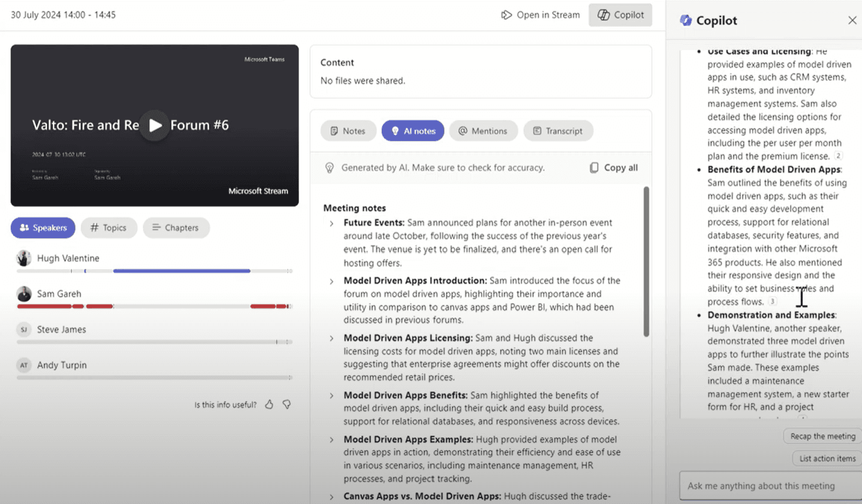
Task: Click the Benefits of Model Driven Apps heading
Action: coord(774,169)
